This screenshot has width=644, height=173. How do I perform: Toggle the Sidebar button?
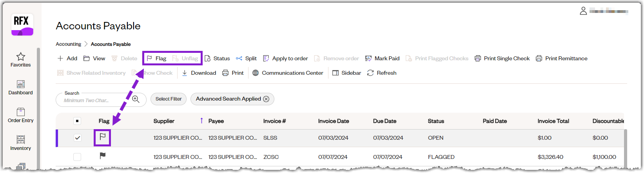tap(347, 73)
